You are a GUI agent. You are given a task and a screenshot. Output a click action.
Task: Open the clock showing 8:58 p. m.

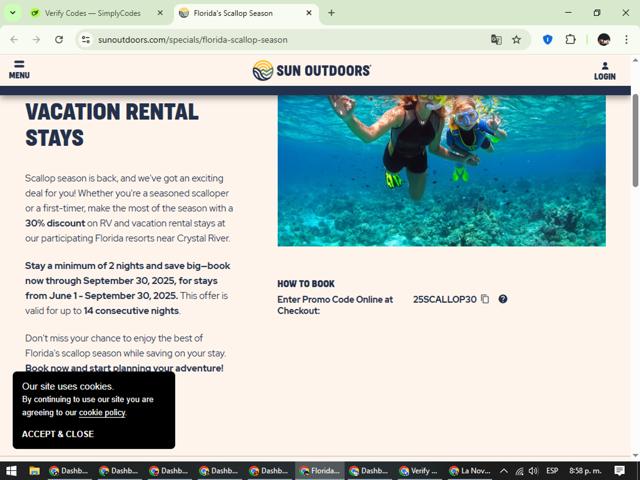tap(585, 471)
